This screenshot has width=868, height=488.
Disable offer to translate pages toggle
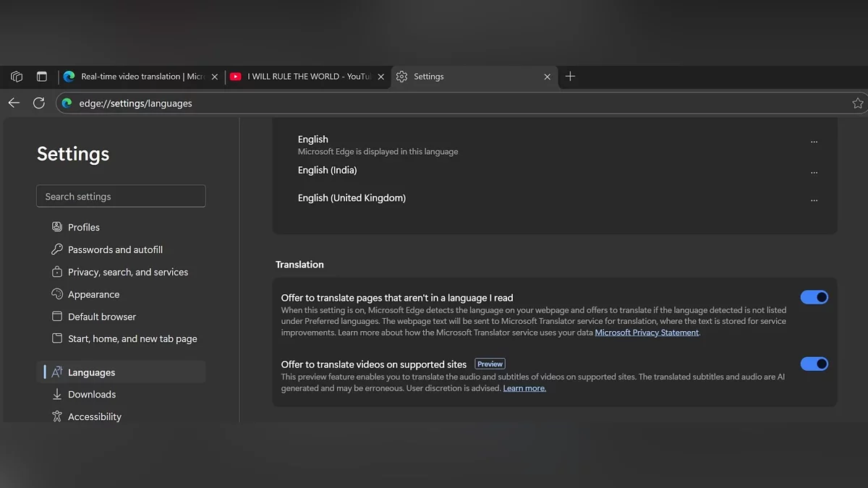click(814, 297)
